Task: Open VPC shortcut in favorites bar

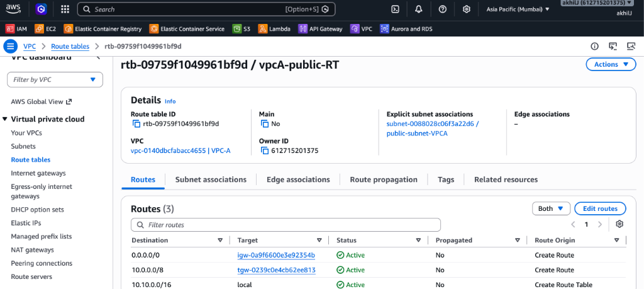Action: [x=361, y=29]
